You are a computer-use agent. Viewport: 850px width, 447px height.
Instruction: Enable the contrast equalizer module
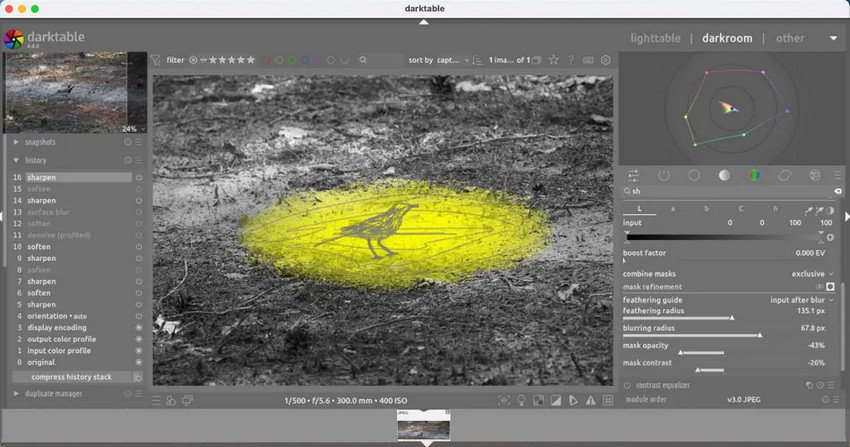627,385
